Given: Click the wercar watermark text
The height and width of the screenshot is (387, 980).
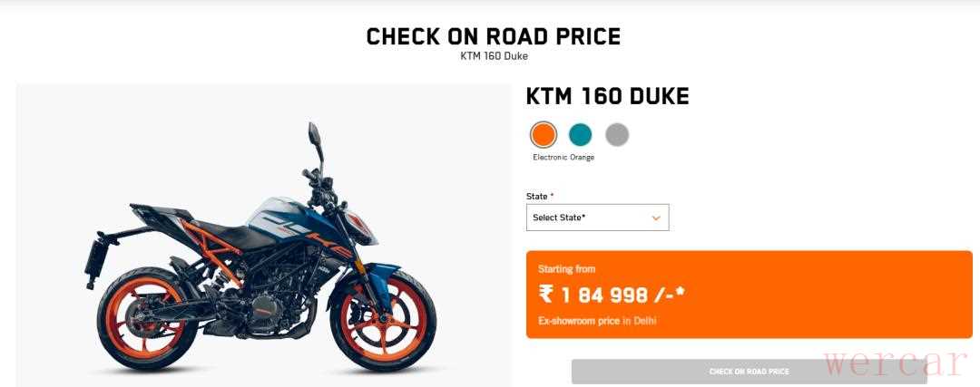Looking at the screenshot, I should 896,364.
